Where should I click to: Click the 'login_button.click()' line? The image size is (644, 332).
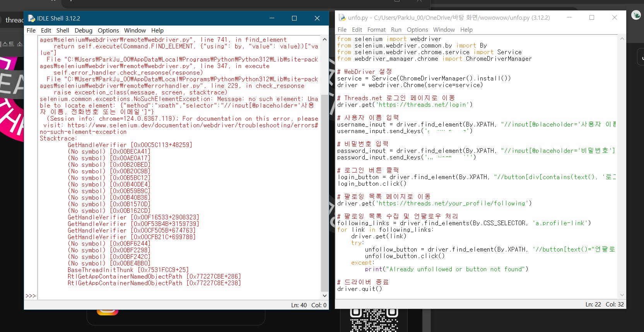point(372,184)
